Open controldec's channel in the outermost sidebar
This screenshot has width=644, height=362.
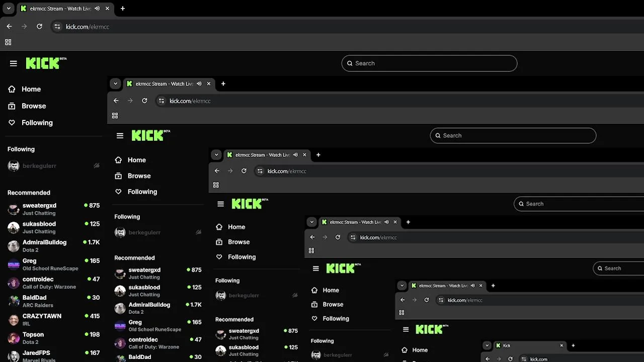click(53, 283)
